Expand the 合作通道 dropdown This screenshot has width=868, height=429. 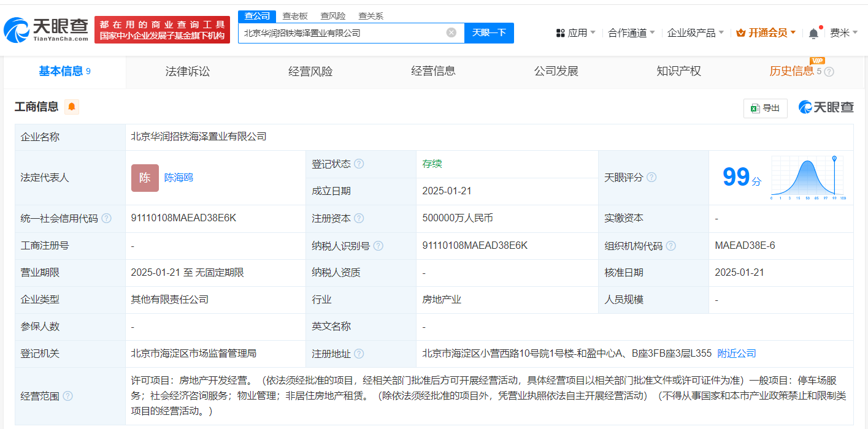point(631,33)
